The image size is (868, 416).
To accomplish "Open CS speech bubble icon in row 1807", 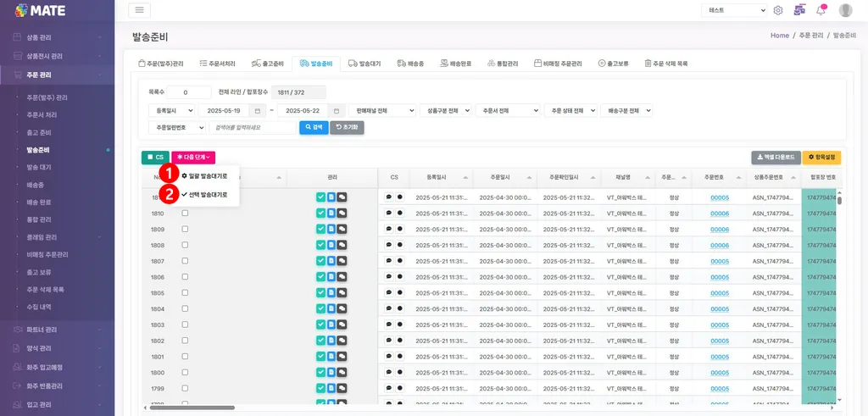I will point(388,261).
